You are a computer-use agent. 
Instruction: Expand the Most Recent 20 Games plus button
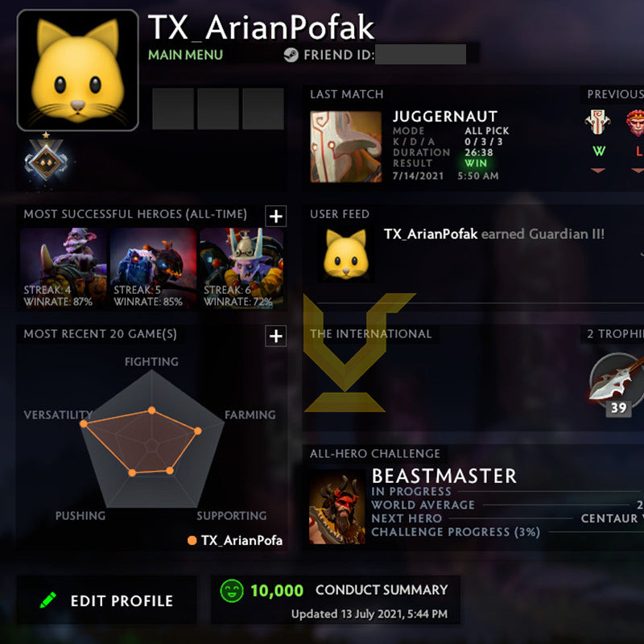pyautogui.click(x=275, y=336)
